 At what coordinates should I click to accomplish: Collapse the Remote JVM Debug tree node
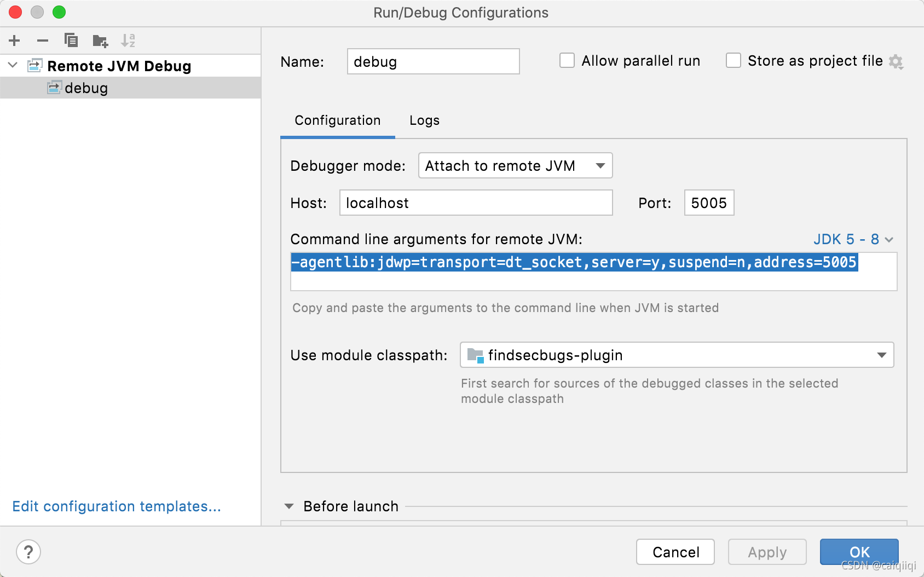pos(13,66)
